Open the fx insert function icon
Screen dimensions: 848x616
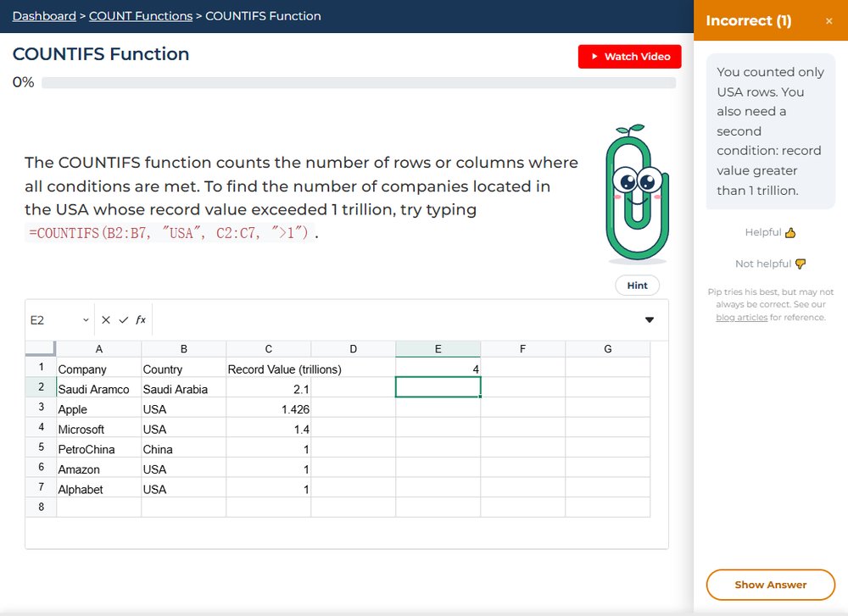[x=141, y=320]
